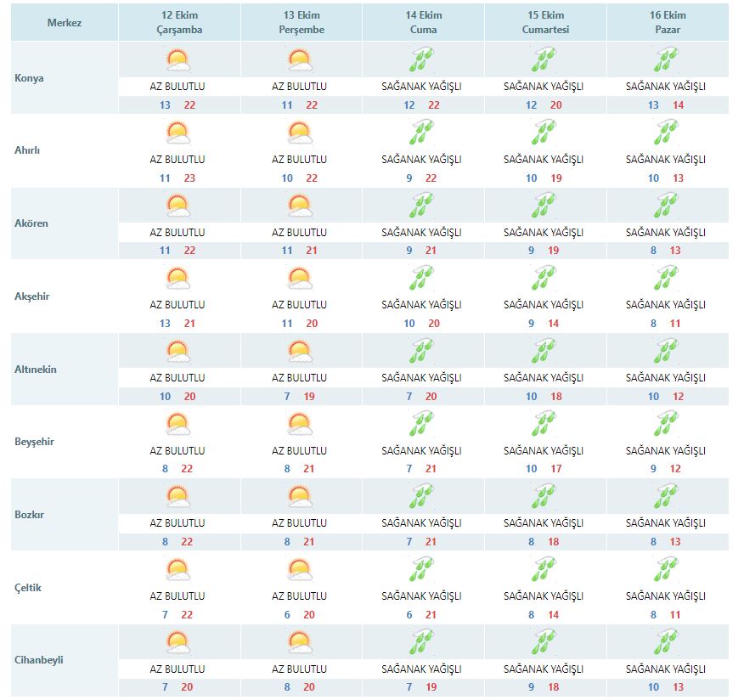Click Çeltik's SAĞANAK YAĞIŞLI text for 14 Ekim
744x700 pixels.
tap(421, 596)
